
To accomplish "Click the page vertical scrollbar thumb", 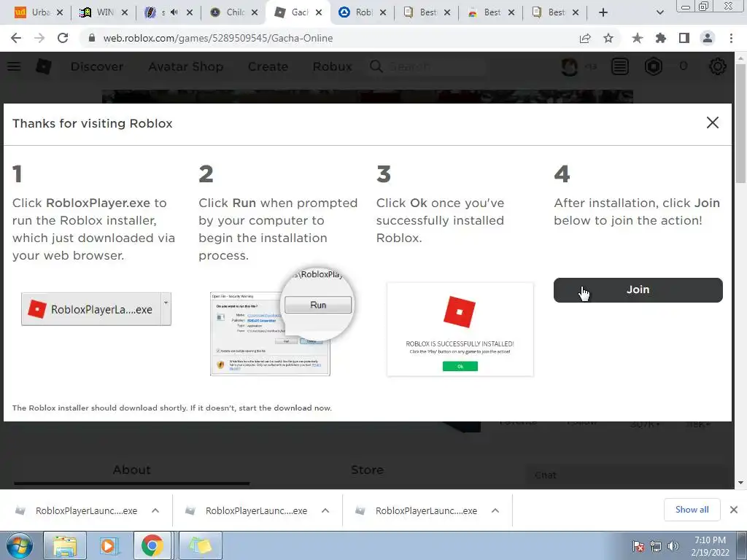I will (740, 122).
